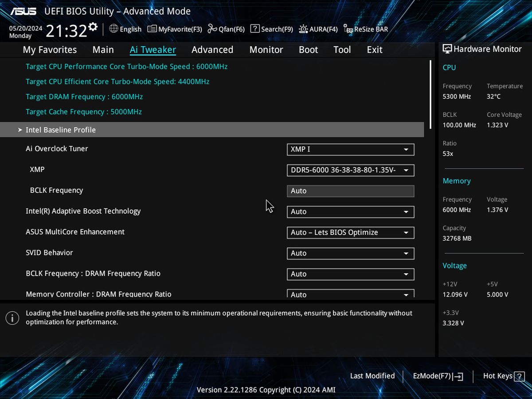Viewport: 532px width, 399px height.
Task: Expand Intel Baseline Profile submenu
Action: (212, 129)
